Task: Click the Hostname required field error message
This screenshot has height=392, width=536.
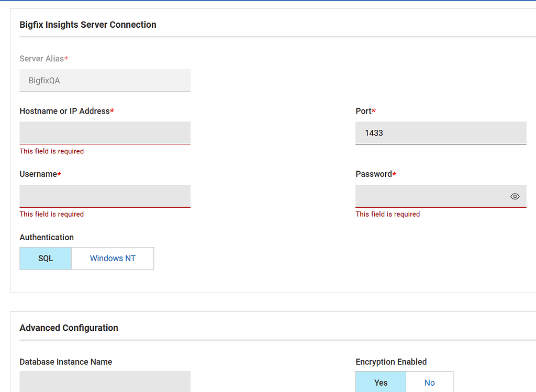Action: 51,151
